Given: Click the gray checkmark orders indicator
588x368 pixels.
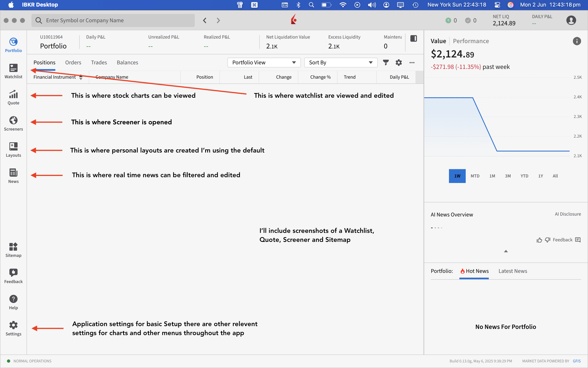Looking at the screenshot, I should (468, 20).
